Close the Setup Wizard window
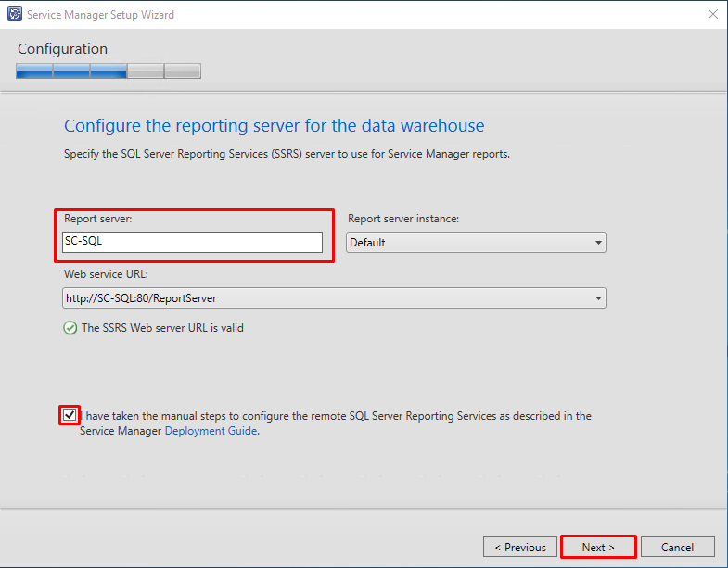 [713, 14]
